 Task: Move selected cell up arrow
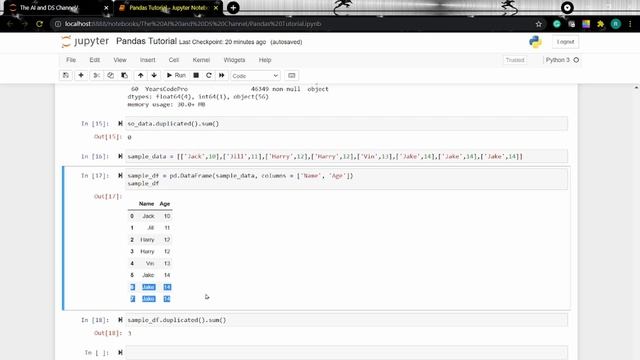[x=140, y=76]
